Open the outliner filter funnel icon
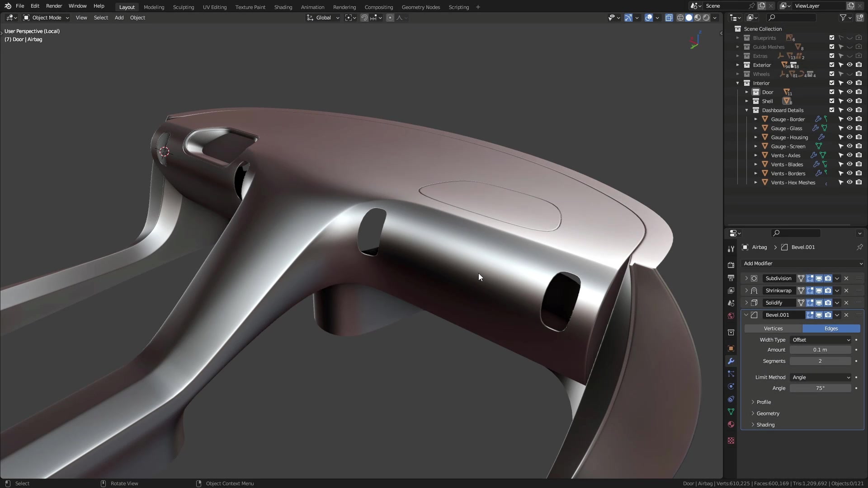Image resolution: width=868 pixels, height=488 pixels. (x=843, y=18)
